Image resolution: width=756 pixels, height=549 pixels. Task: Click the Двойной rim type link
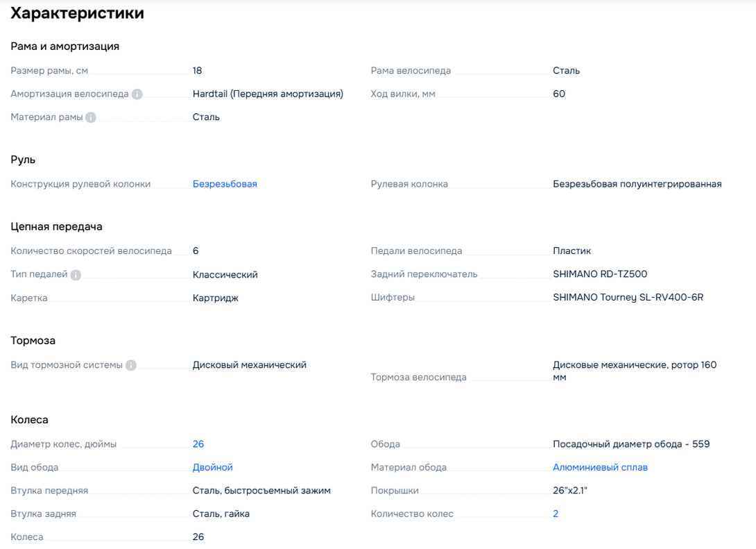click(x=213, y=467)
